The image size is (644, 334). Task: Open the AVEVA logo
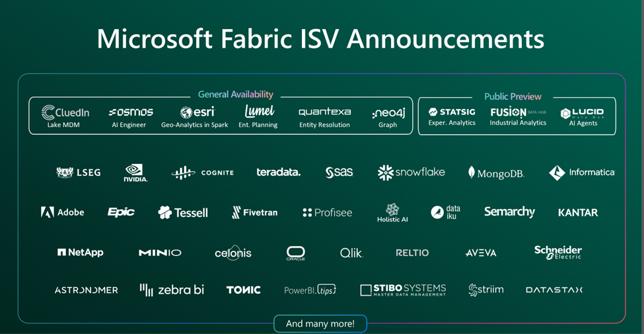coord(481,253)
